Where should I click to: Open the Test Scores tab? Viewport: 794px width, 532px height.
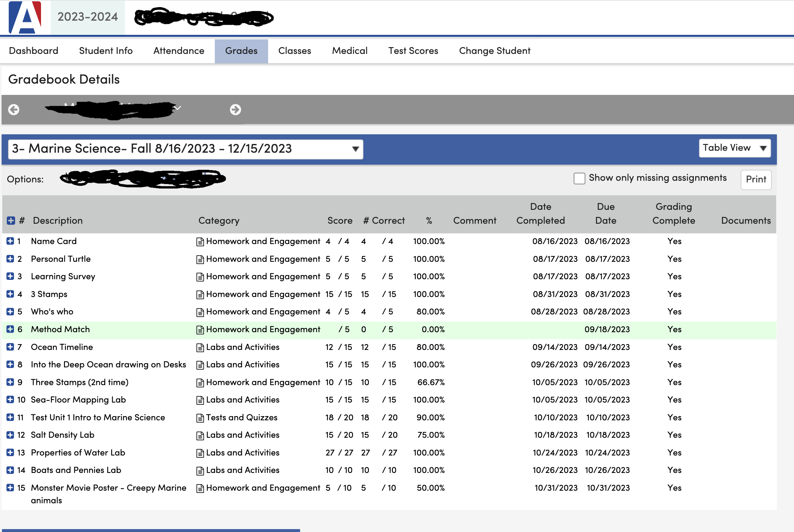pos(413,51)
